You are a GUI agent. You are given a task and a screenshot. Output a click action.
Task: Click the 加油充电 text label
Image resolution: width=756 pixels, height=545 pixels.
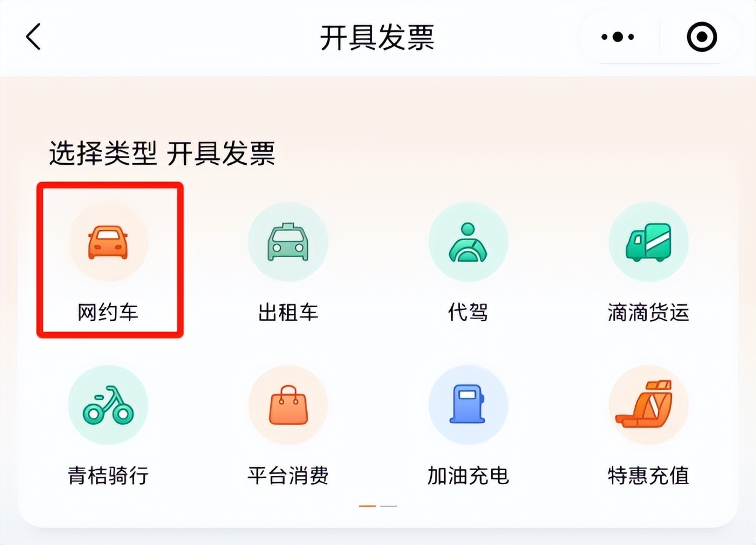468,475
